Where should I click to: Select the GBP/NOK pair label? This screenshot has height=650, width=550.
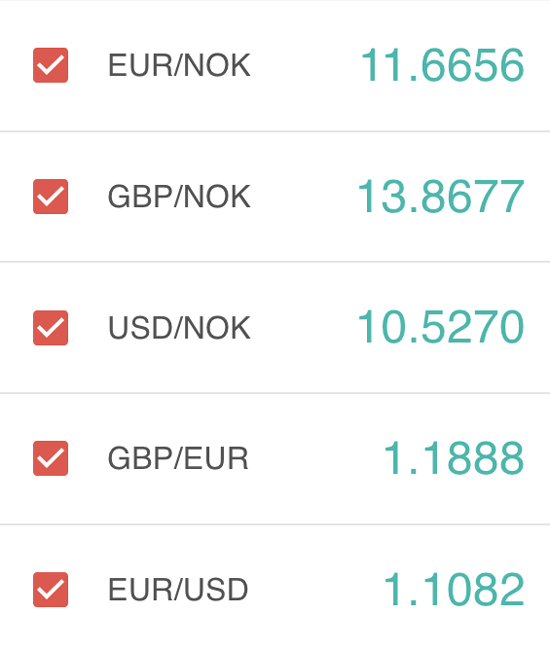(x=179, y=196)
